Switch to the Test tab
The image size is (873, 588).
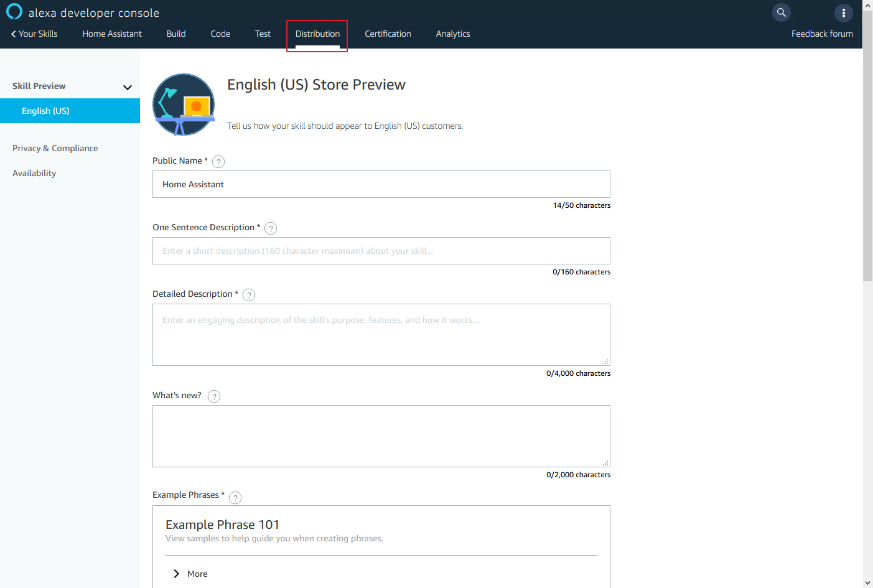pos(263,34)
